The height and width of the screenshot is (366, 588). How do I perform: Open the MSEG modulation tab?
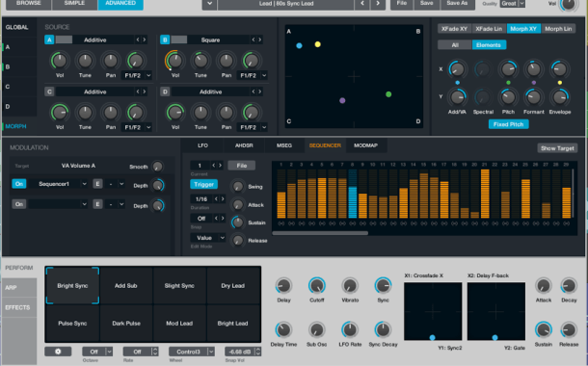283,145
